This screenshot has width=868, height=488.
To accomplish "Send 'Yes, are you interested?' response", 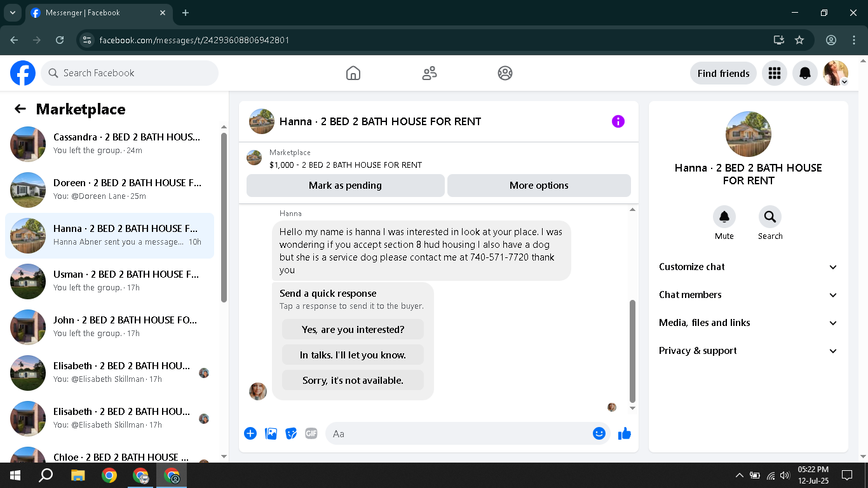I will (x=353, y=330).
